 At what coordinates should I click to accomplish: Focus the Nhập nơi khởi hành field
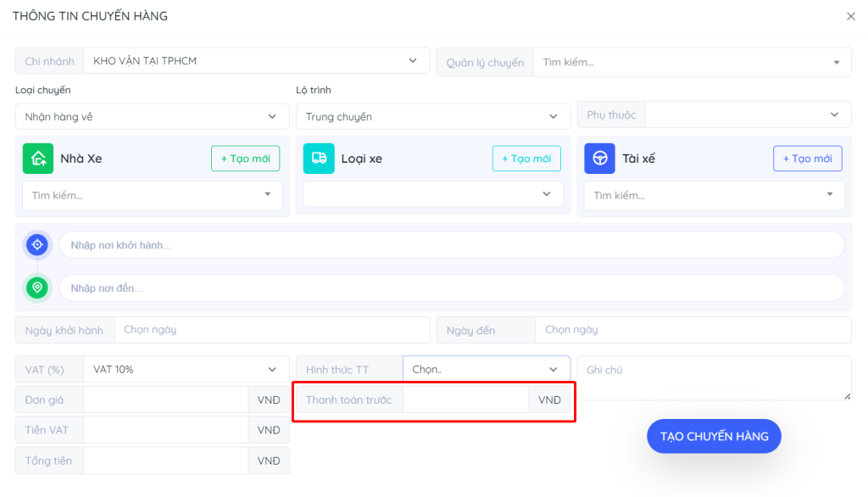coord(451,245)
